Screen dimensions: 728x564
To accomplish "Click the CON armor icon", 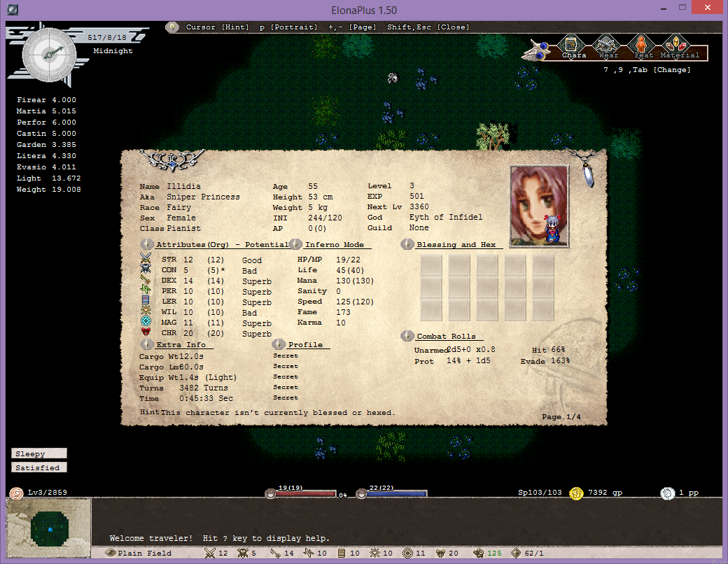I will pyautogui.click(x=146, y=269).
